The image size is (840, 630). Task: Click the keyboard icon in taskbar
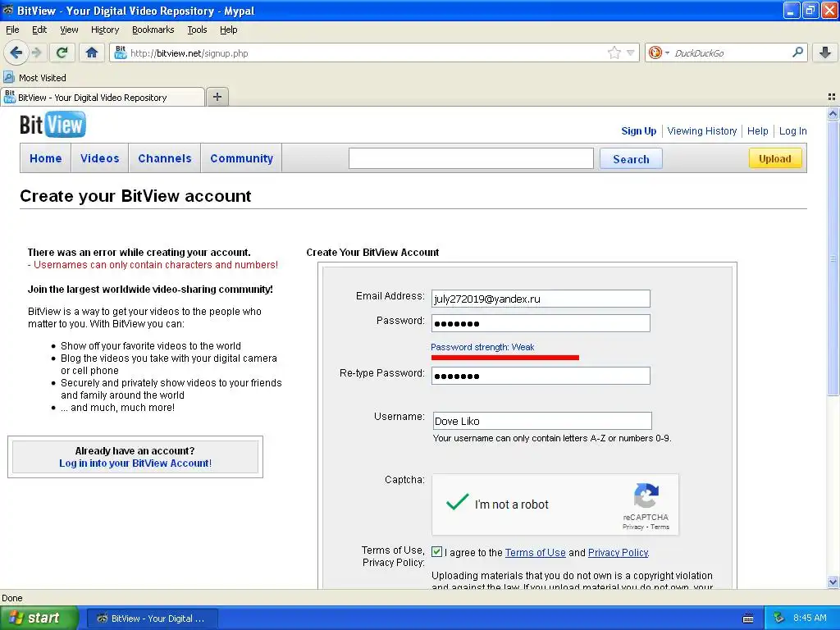[748, 619]
